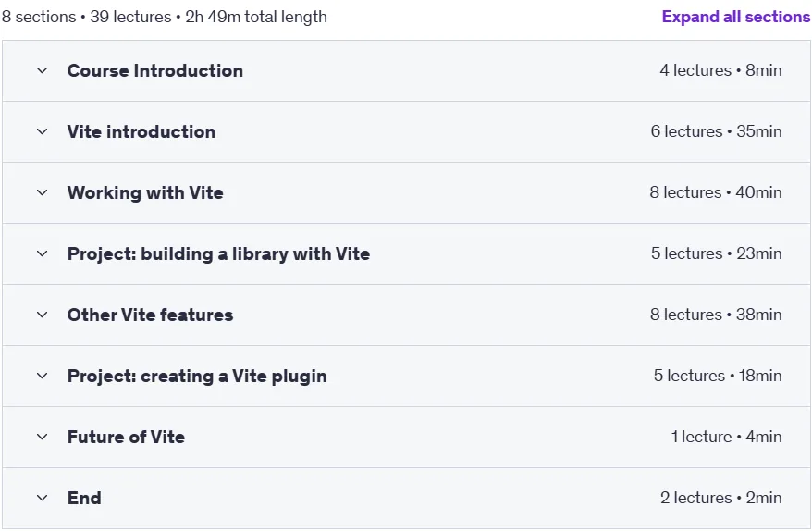
Task: Click Expand all sections link
Action: [x=736, y=17]
